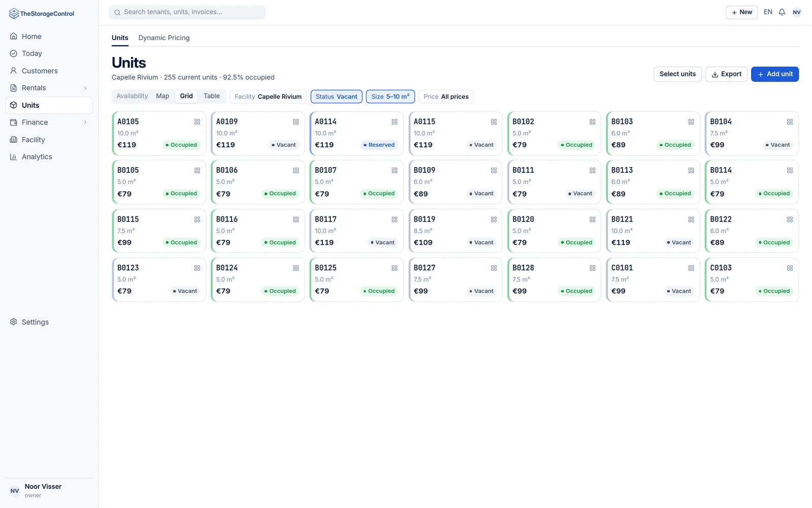The image size is (812, 508).
Task: Click the grid icon on unit B0123
Action: [197, 268]
